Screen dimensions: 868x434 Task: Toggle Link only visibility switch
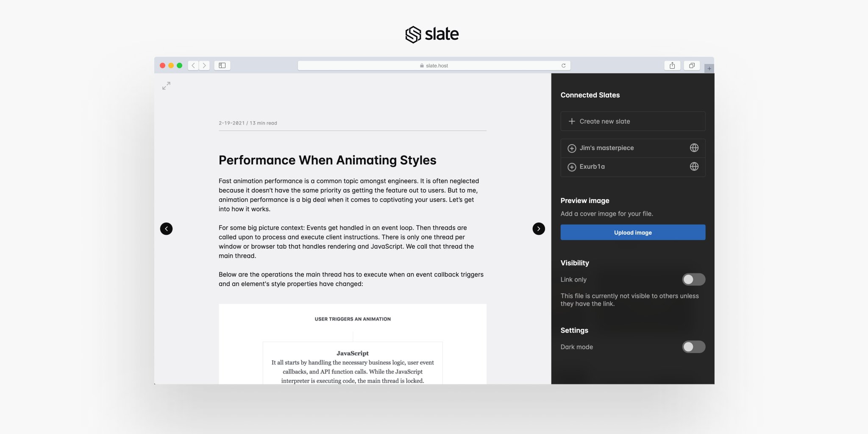[x=693, y=279]
